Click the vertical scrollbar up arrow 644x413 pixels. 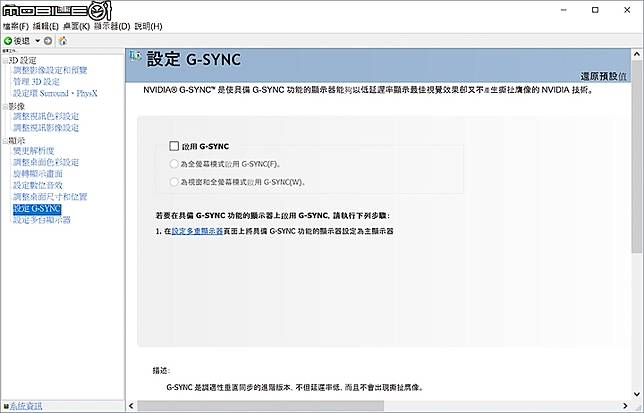pos(637,54)
